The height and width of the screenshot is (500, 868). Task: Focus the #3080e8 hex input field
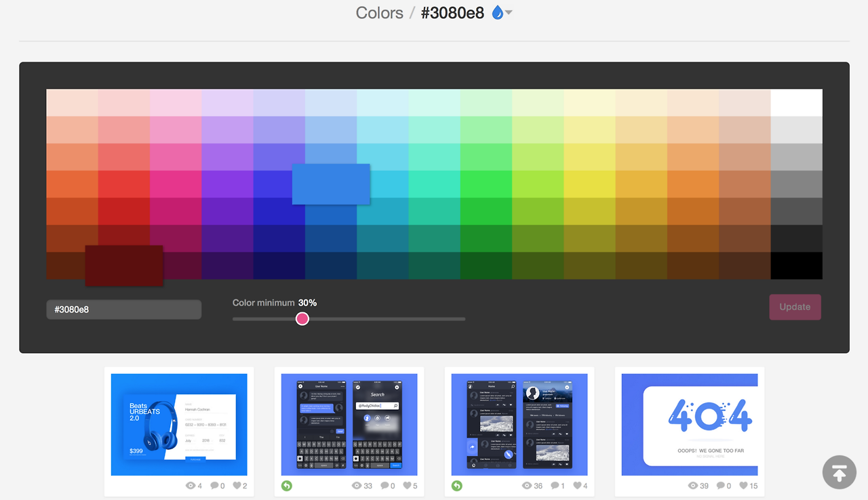[x=123, y=310]
